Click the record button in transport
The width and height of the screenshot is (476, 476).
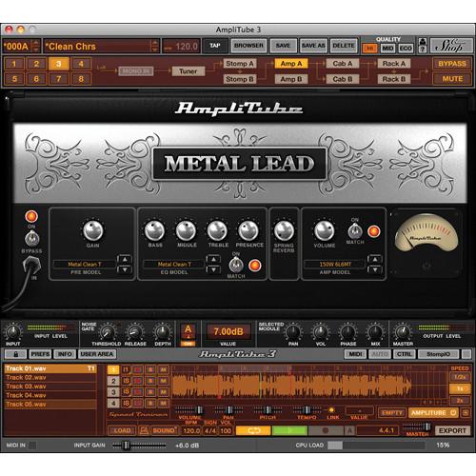pos(326,430)
